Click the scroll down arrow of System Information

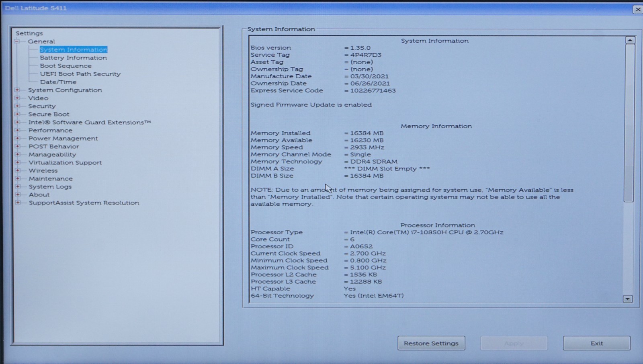point(628,299)
